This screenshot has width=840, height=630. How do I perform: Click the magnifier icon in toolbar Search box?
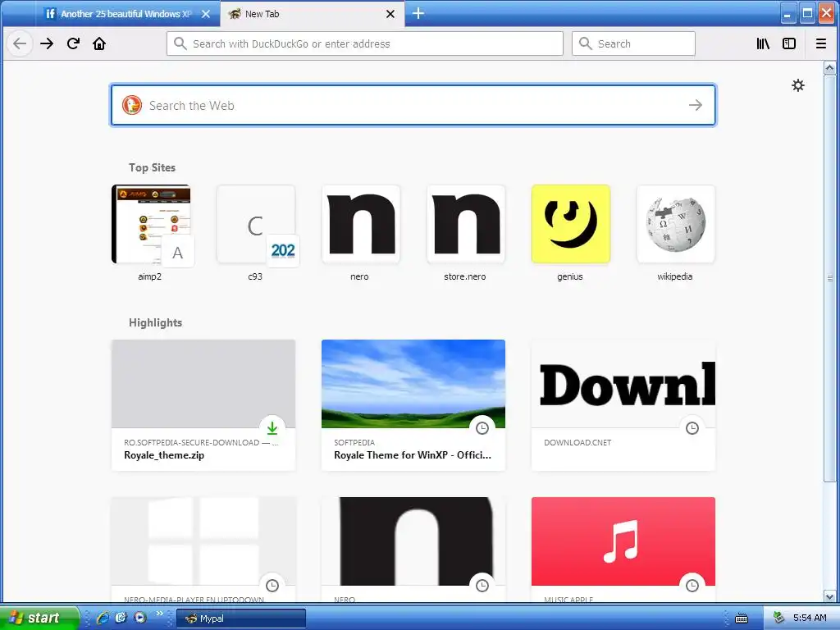coord(586,43)
